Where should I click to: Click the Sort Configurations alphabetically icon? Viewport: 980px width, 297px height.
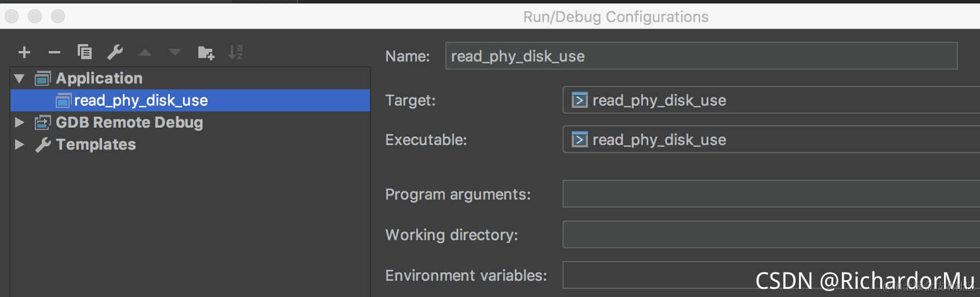point(235,53)
